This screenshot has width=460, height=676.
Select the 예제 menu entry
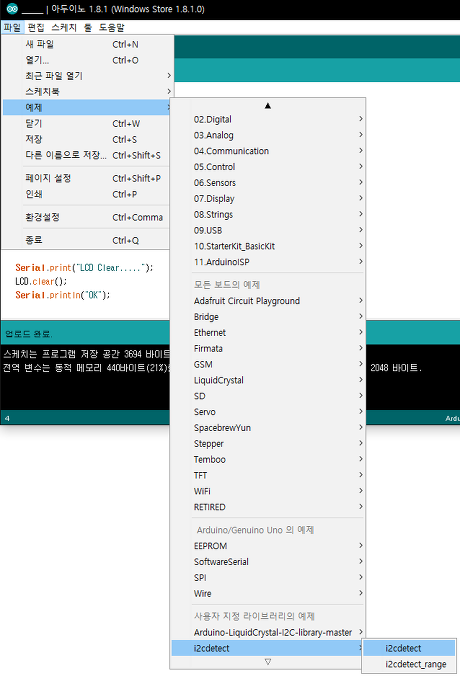(88, 107)
